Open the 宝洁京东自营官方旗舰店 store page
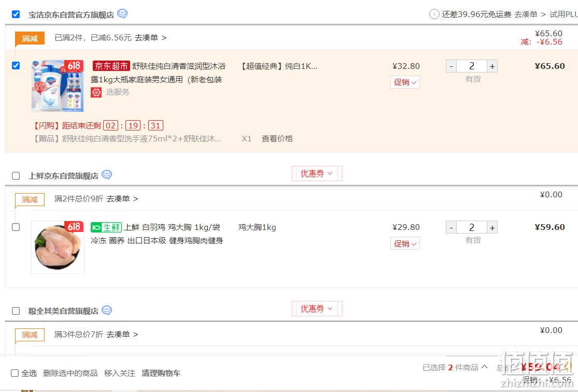The width and height of the screenshot is (578, 392). (71, 14)
